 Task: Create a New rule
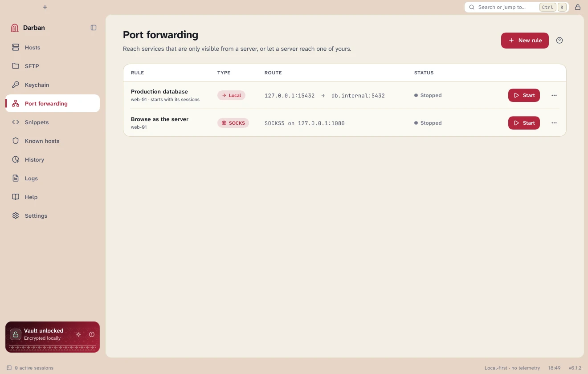coord(525,41)
